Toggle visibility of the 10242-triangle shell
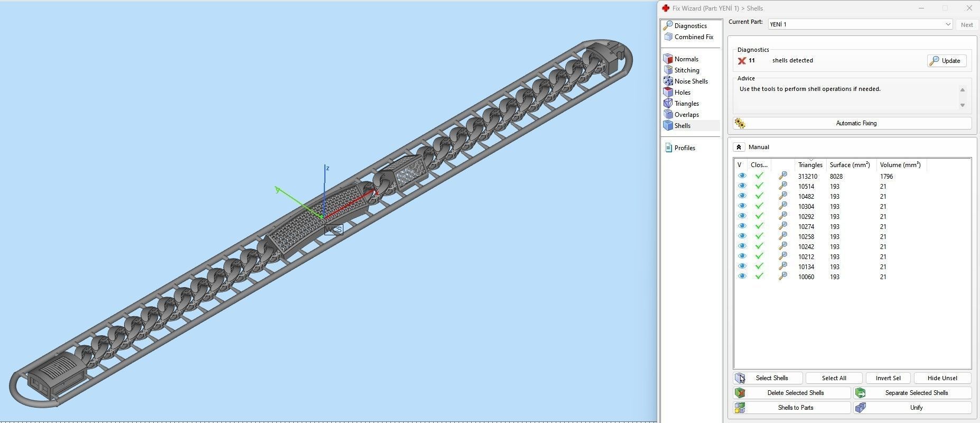Image resolution: width=980 pixels, height=423 pixels. [x=742, y=246]
